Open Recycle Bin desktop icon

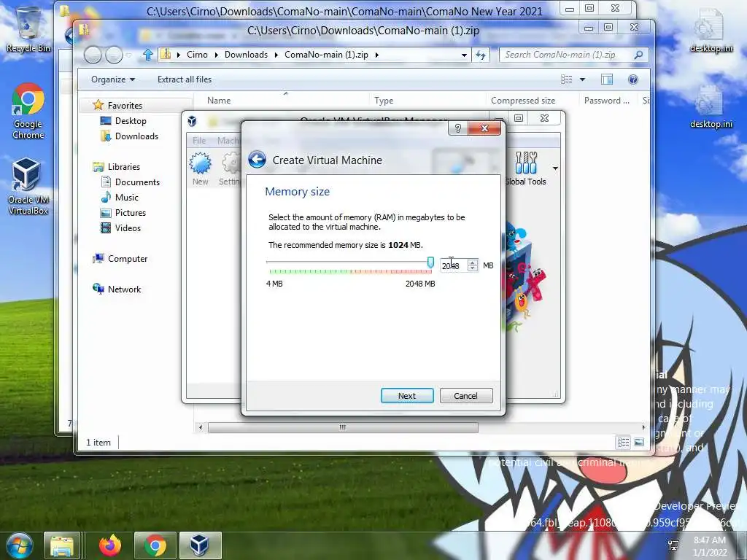[x=28, y=29]
